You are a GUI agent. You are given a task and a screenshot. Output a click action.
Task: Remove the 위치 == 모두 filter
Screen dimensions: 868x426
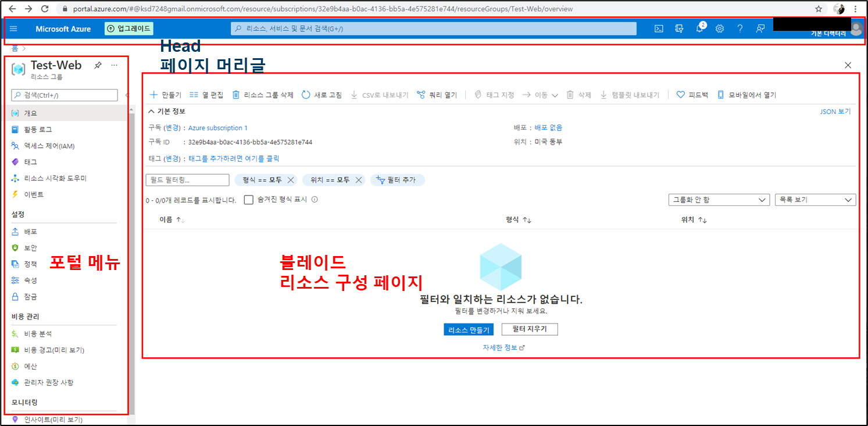[359, 180]
